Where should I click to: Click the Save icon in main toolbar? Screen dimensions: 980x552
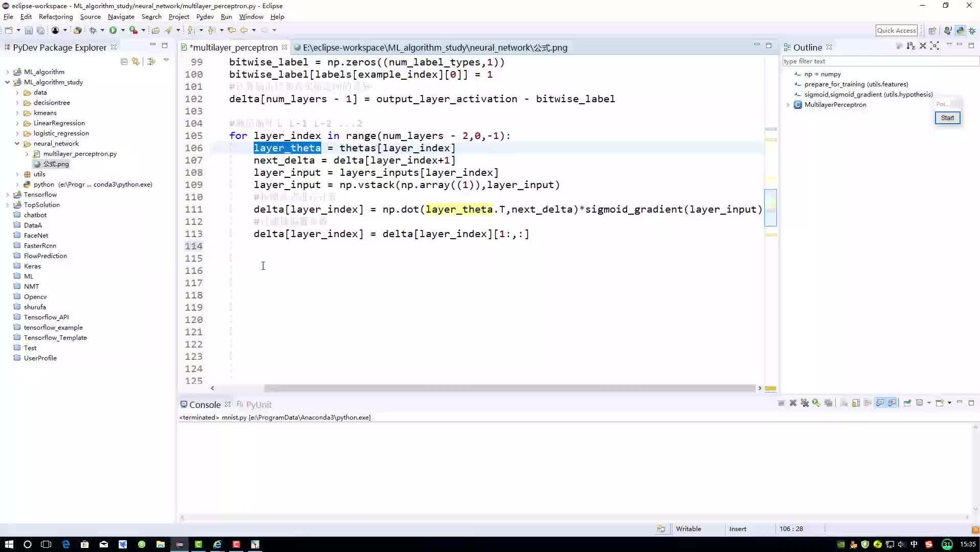(x=29, y=31)
